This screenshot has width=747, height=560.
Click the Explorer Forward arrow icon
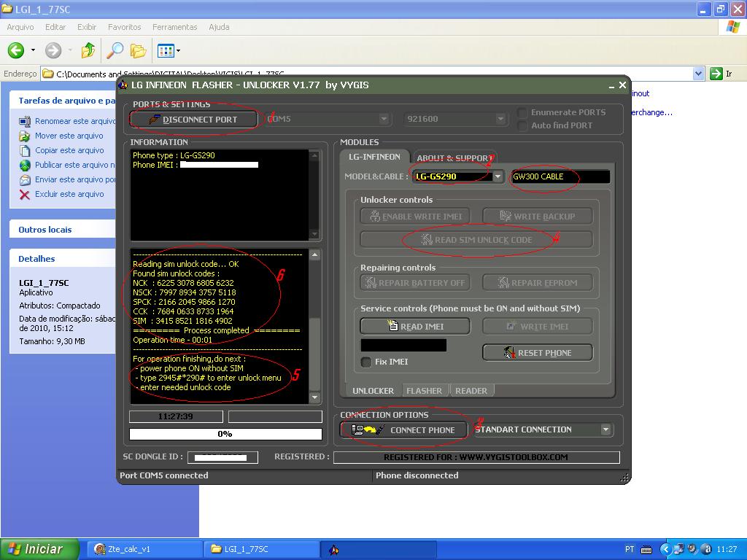point(53,50)
